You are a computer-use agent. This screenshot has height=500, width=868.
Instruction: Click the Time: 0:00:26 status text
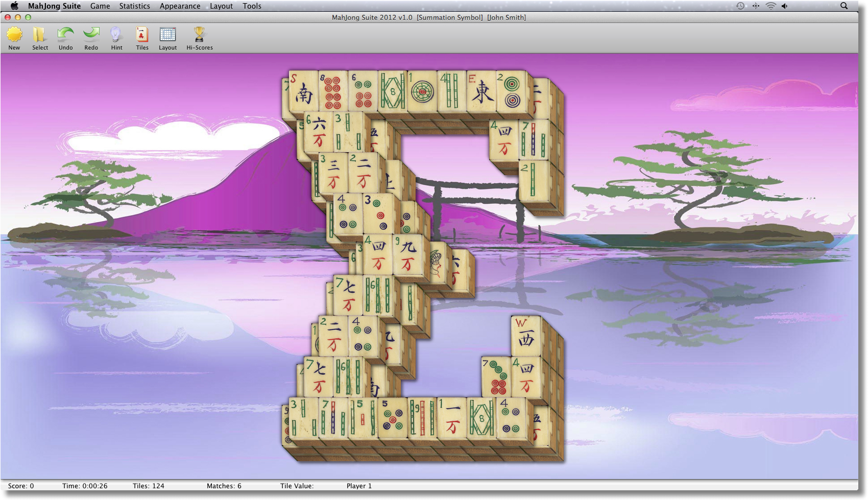(x=85, y=486)
